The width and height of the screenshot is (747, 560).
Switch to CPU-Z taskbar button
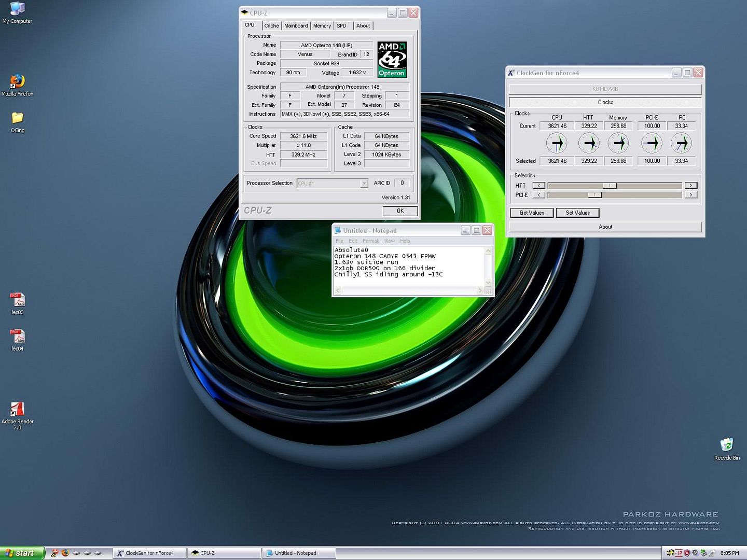(225, 553)
